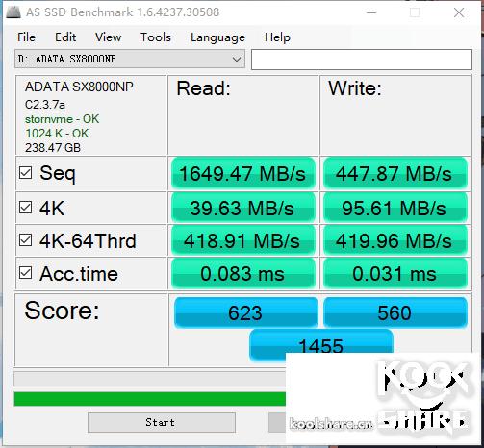Click the 4K write result 95.61 MB/s

tap(395, 208)
